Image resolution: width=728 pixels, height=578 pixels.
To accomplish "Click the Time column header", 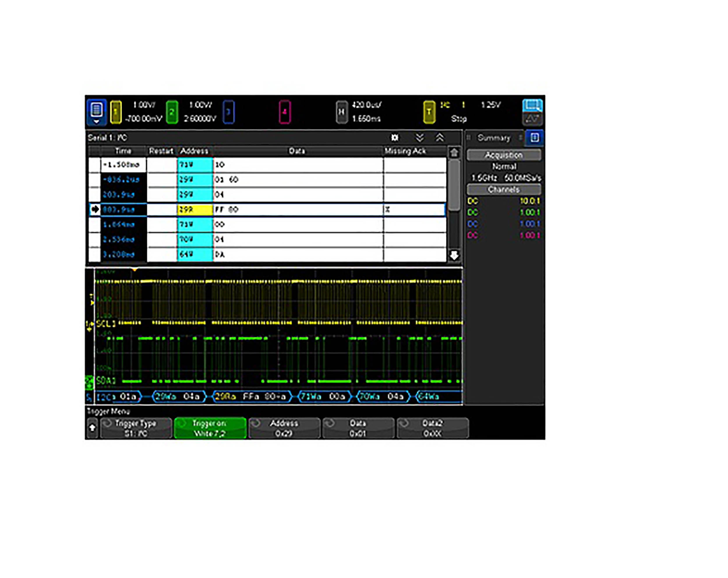I will click(x=123, y=151).
